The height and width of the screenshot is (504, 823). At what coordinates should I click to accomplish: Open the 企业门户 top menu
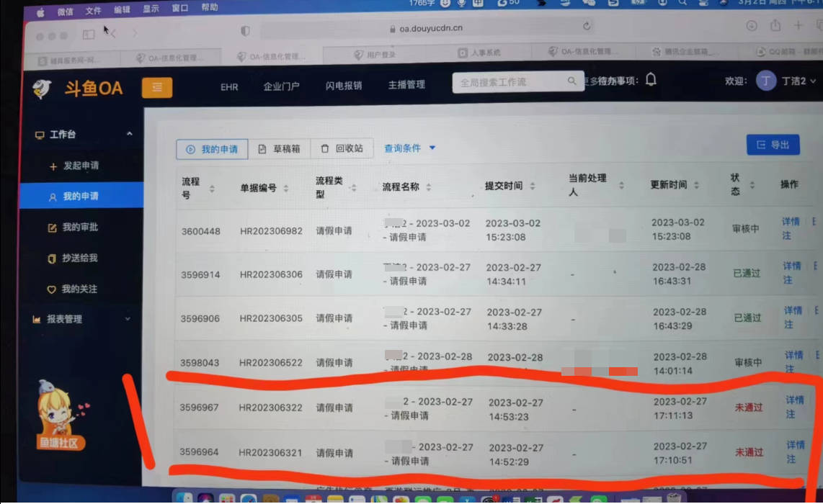point(281,86)
